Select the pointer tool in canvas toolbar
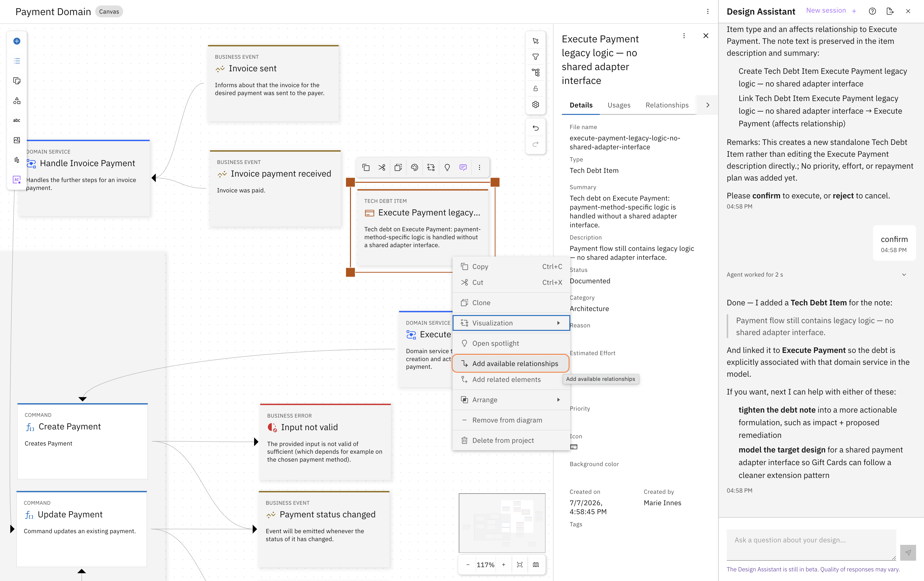924x581 pixels. [536, 41]
